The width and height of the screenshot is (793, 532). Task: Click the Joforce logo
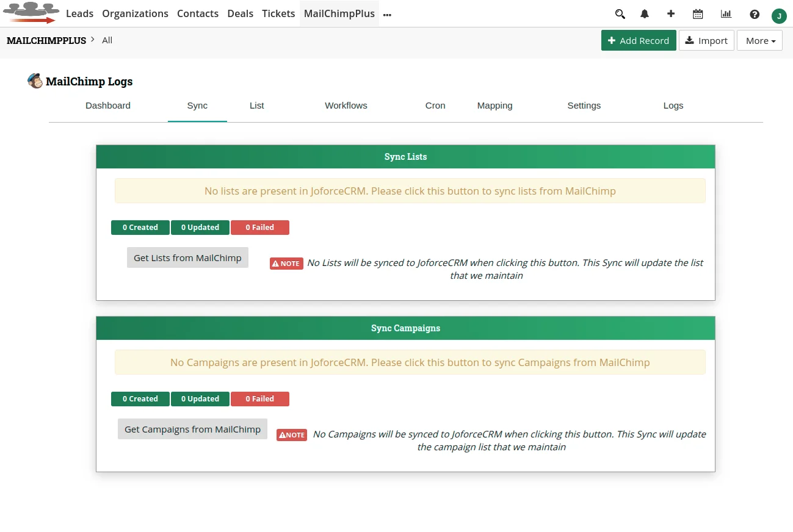[x=31, y=12]
